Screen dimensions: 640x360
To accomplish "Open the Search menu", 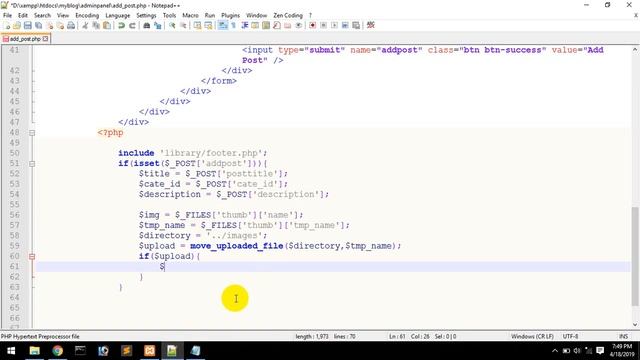I will [42, 15].
